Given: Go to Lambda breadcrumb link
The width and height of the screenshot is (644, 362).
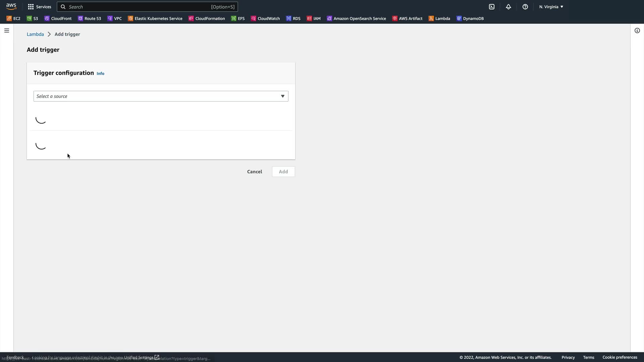Looking at the screenshot, I should tap(35, 34).
